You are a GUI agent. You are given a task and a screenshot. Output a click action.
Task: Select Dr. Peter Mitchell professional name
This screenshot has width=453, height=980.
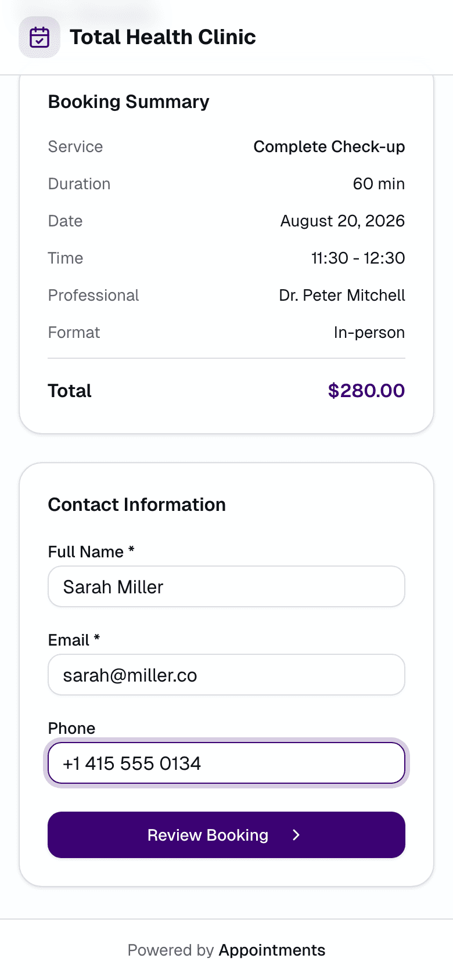click(342, 296)
